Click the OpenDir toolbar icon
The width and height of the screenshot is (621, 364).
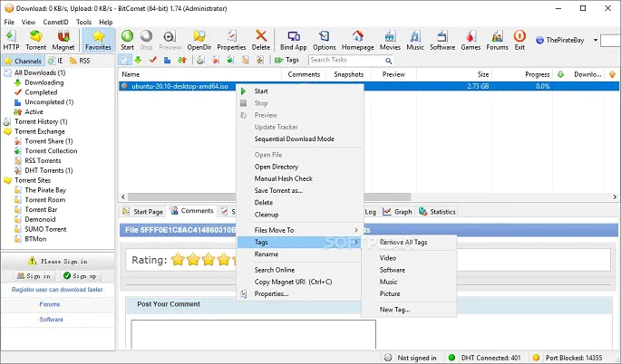pyautogui.click(x=199, y=40)
